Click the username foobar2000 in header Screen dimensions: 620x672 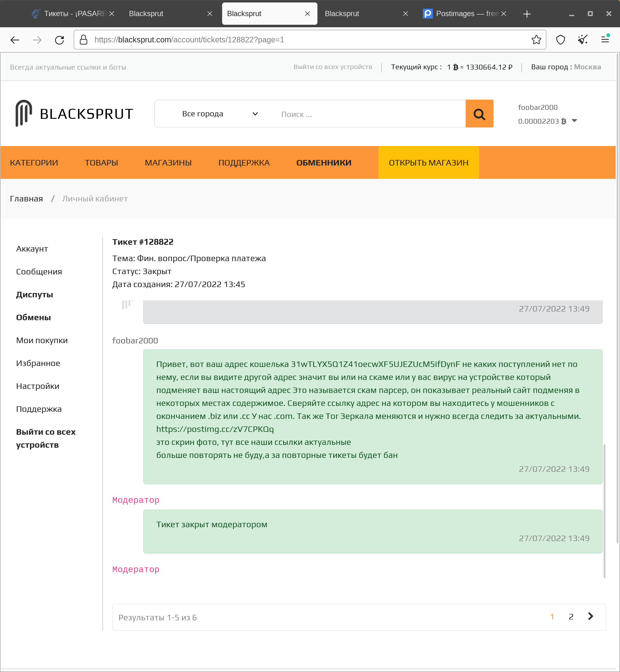[537, 107]
